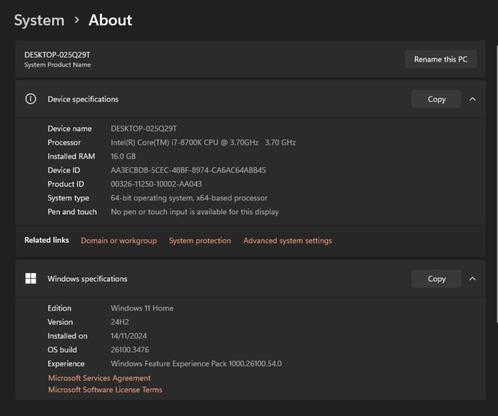The image size is (498, 416).
Task: Select the Installed RAM value 16.0 GB
Action: [123, 156]
